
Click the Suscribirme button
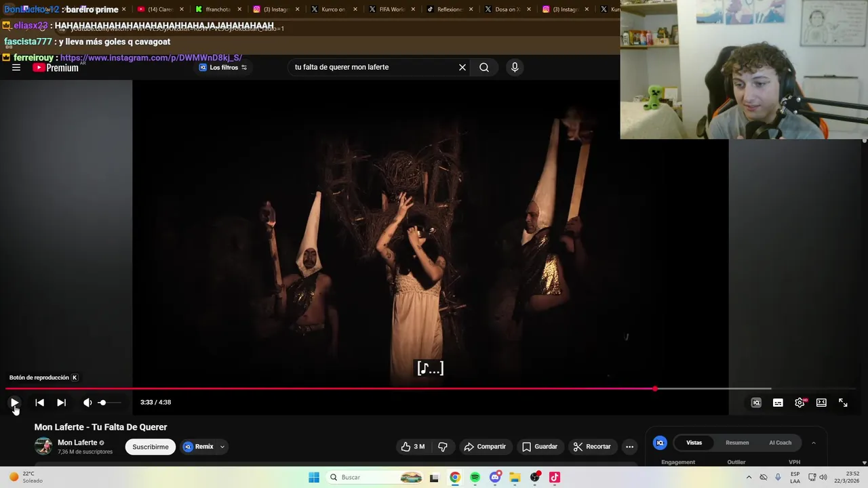pos(151,447)
